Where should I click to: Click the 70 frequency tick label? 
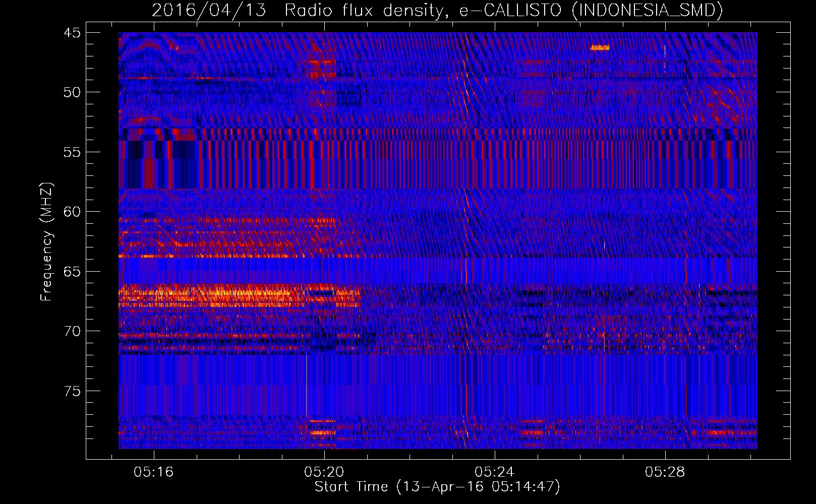(x=72, y=331)
